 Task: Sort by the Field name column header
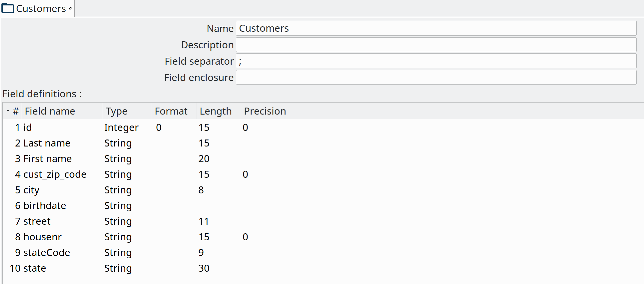[x=50, y=111]
